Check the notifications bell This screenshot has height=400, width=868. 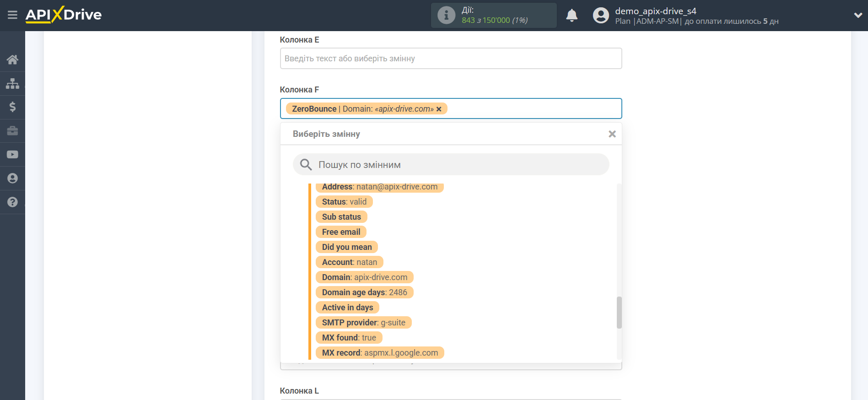571,16
